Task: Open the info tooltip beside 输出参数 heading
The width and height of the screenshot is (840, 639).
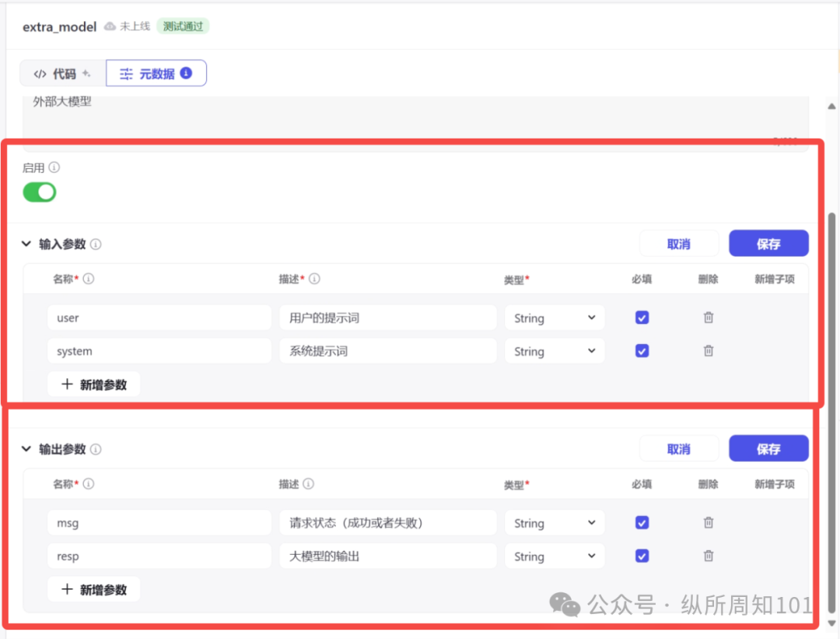Action: point(95,448)
